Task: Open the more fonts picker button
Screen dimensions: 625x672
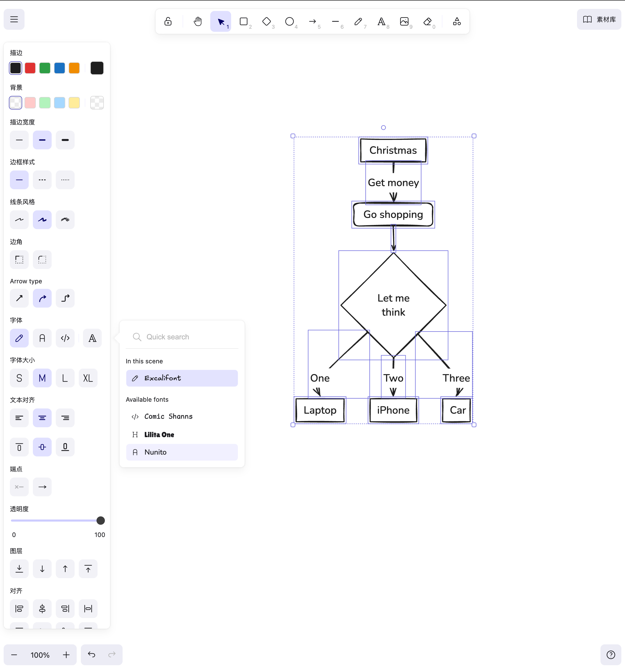Action: (x=92, y=338)
